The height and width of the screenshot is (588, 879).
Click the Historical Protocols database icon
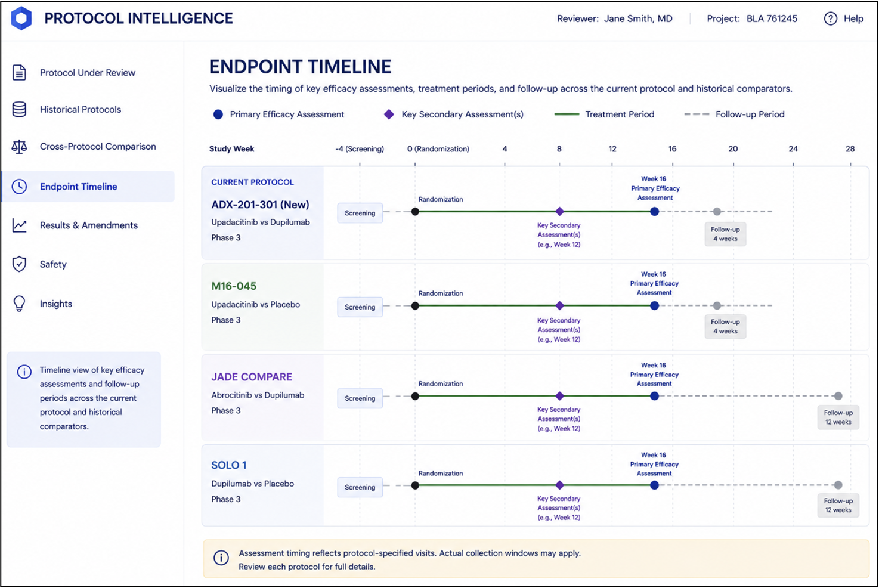click(19, 110)
